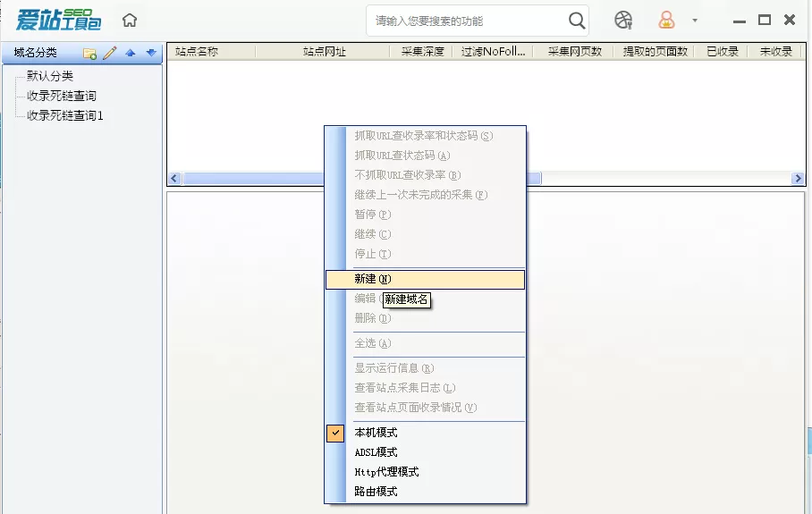Choose 显示运行信息 (R) menu entry

tap(425, 368)
